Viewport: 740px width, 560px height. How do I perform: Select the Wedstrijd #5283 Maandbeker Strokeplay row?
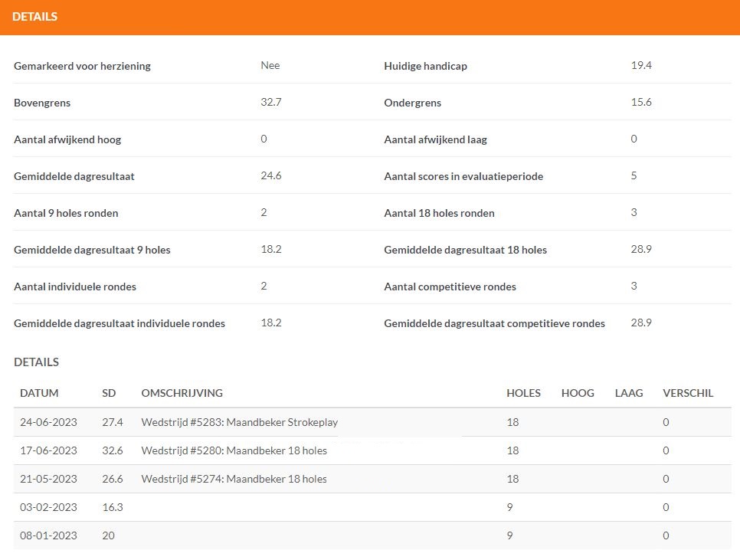(372, 422)
